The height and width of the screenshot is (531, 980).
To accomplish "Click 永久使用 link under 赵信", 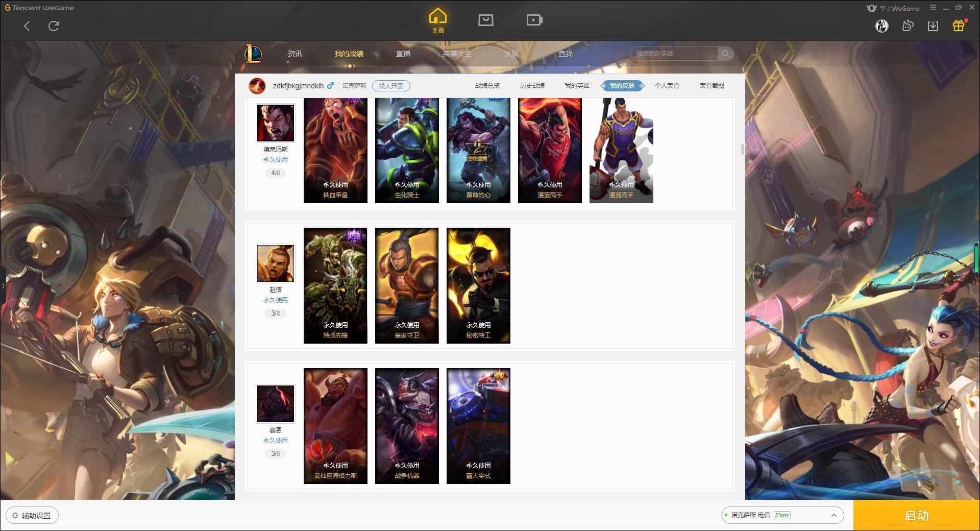I will (x=276, y=300).
